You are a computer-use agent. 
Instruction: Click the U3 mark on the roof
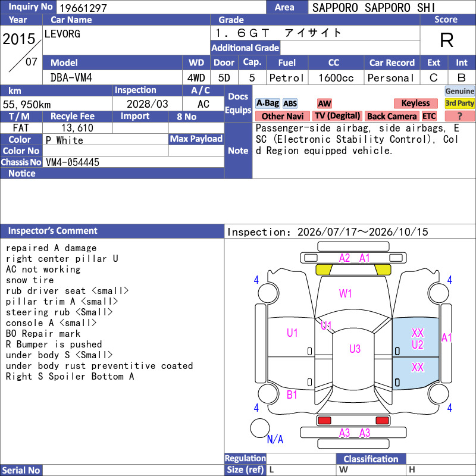click(355, 349)
